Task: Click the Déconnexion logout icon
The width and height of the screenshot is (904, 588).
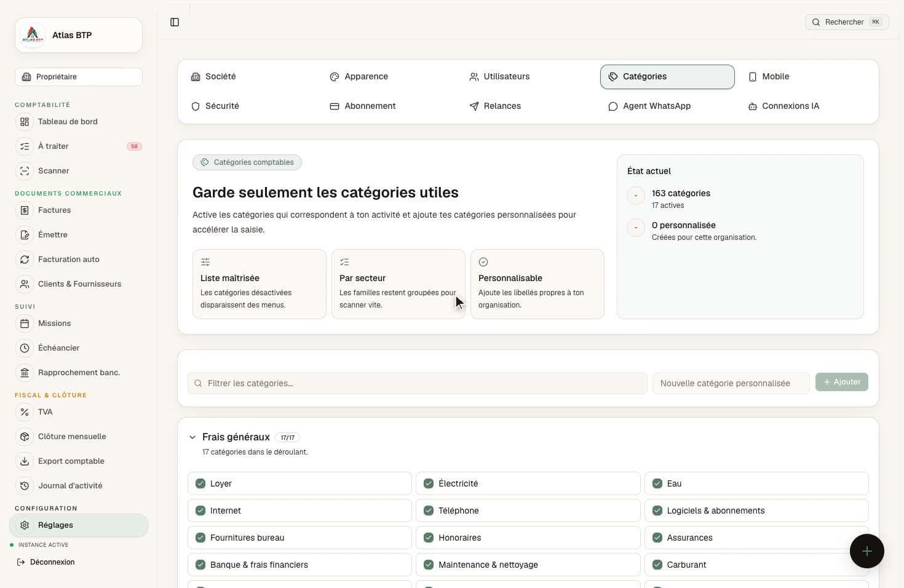Action: point(21,562)
